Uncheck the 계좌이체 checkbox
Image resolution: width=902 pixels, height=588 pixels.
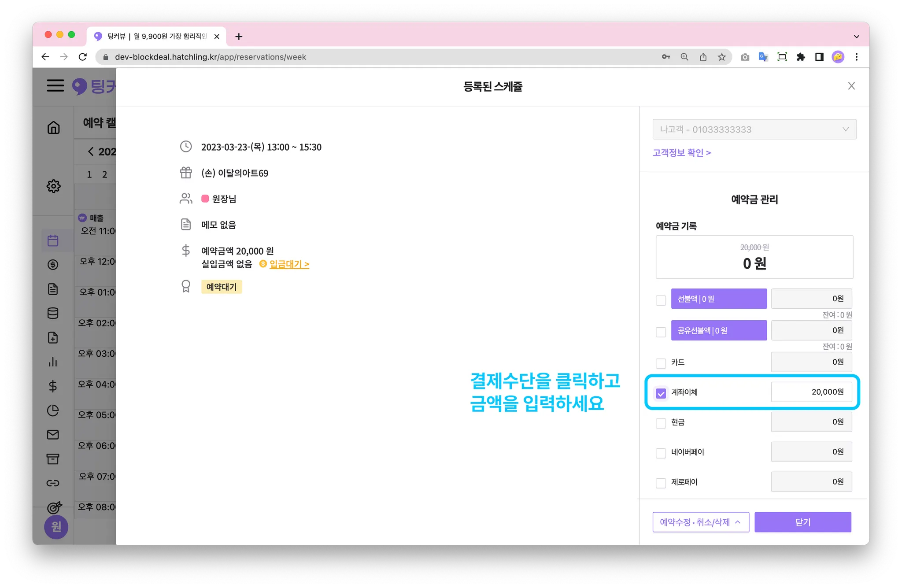coord(661,393)
